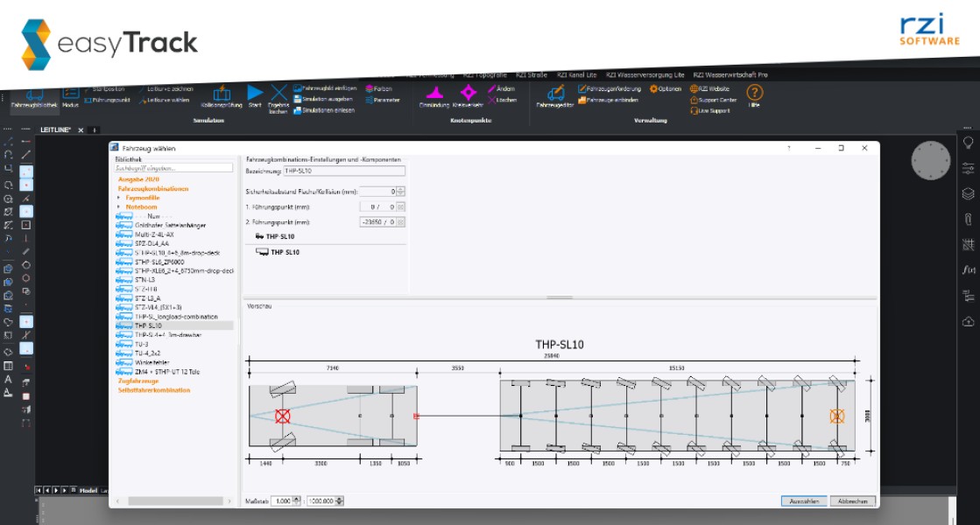Select Goldhofer Sattelanhänger in list

tap(170, 226)
